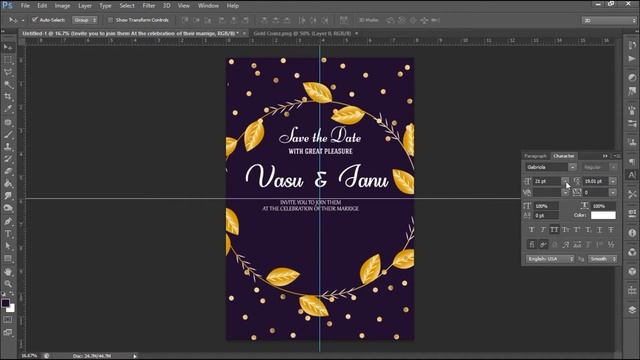Image resolution: width=640 pixels, height=360 pixels.
Task: Open the Layer menu
Action: (85, 6)
